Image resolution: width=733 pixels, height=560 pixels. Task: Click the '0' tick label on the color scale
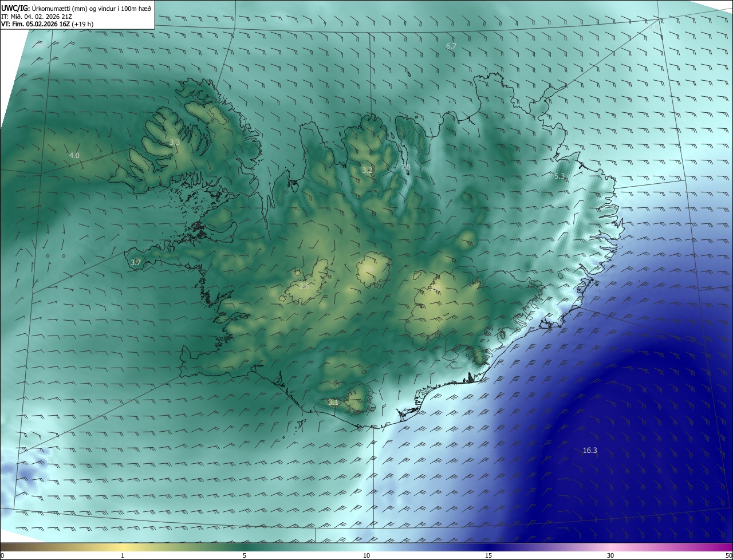pos(2,555)
